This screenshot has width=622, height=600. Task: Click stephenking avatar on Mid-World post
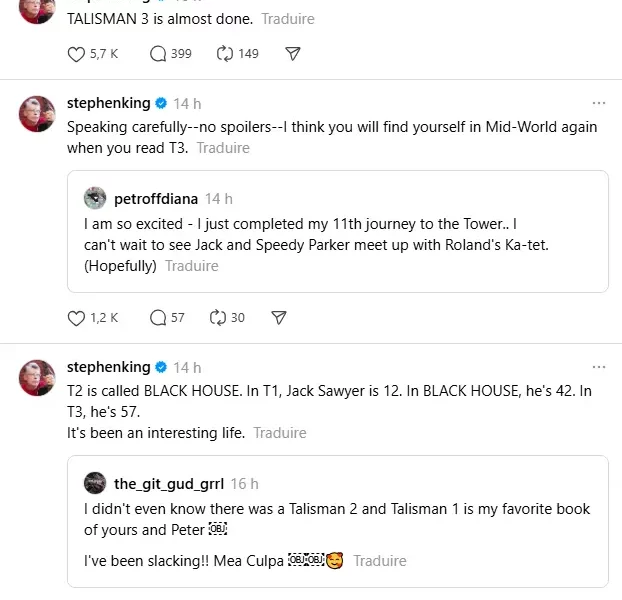coord(37,113)
